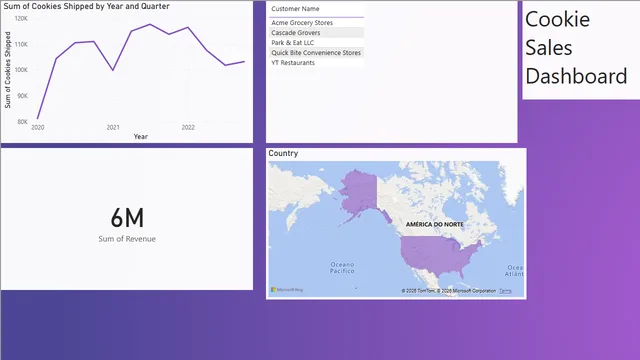Select Acme Grocery Stores in customer list
The image size is (640, 360).
316,23
